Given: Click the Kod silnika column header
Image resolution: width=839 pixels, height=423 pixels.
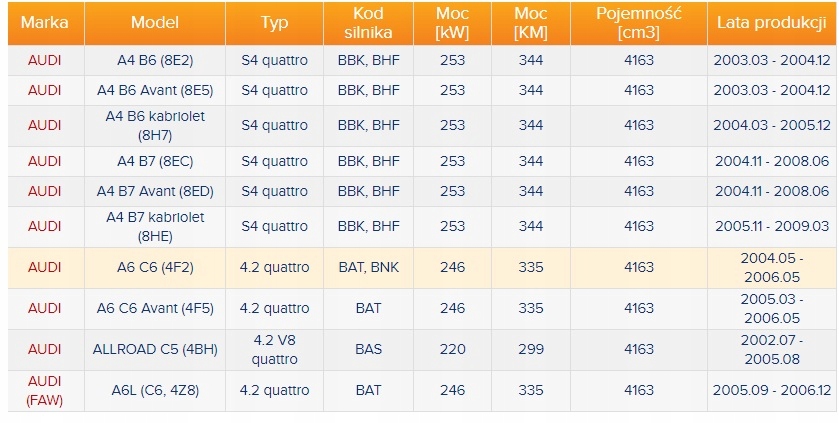Looking at the screenshot, I should 368,23.
